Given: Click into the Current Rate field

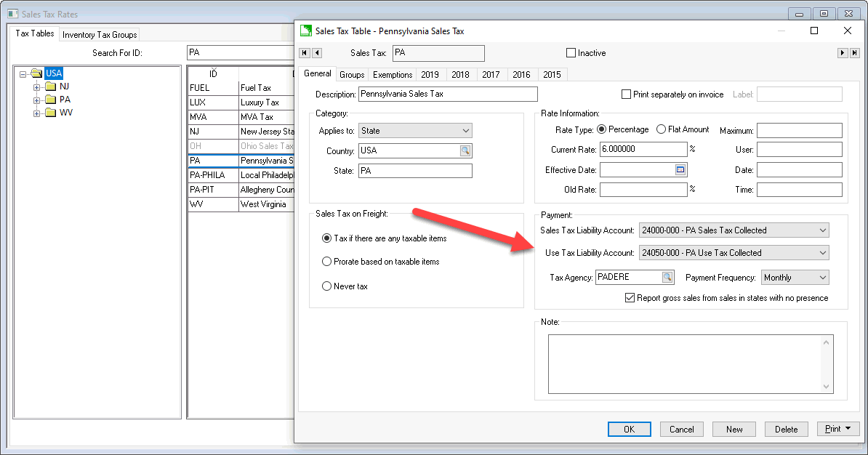Looking at the screenshot, I should point(643,150).
